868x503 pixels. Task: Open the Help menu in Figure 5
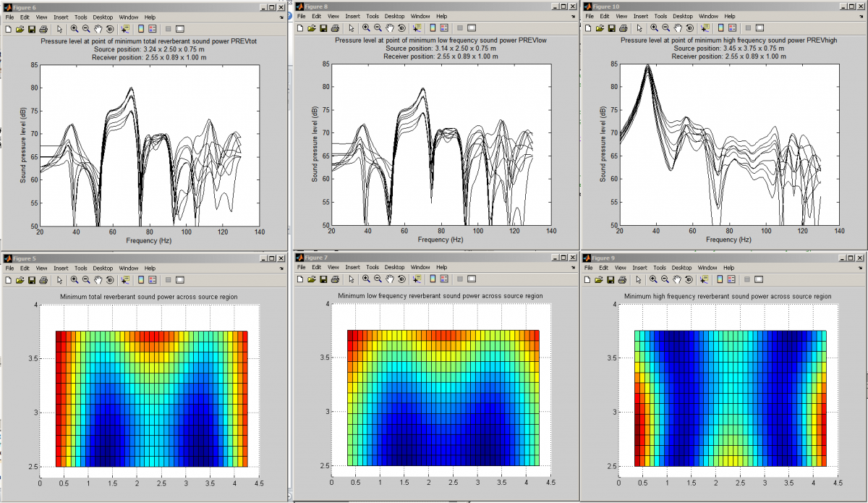pyautogui.click(x=149, y=268)
